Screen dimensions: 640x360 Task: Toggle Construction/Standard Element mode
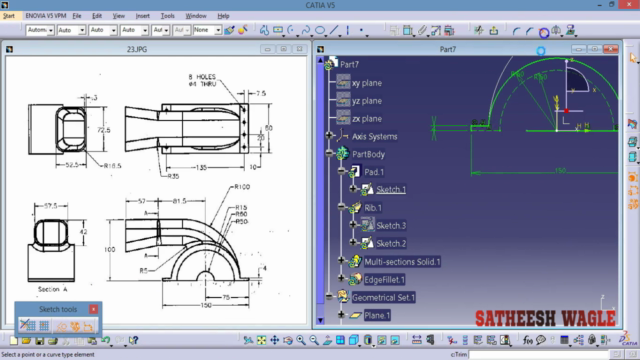point(62,326)
